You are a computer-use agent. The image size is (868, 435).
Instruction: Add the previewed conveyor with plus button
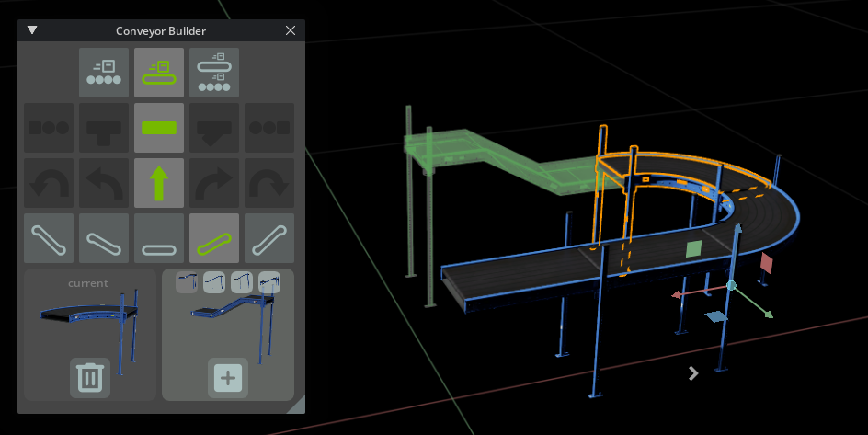[228, 378]
